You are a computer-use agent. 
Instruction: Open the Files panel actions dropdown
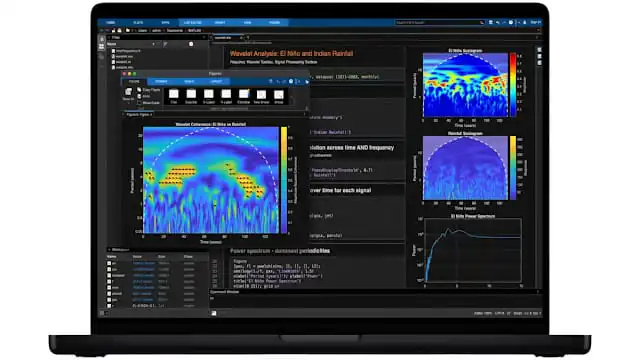[x=204, y=37]
